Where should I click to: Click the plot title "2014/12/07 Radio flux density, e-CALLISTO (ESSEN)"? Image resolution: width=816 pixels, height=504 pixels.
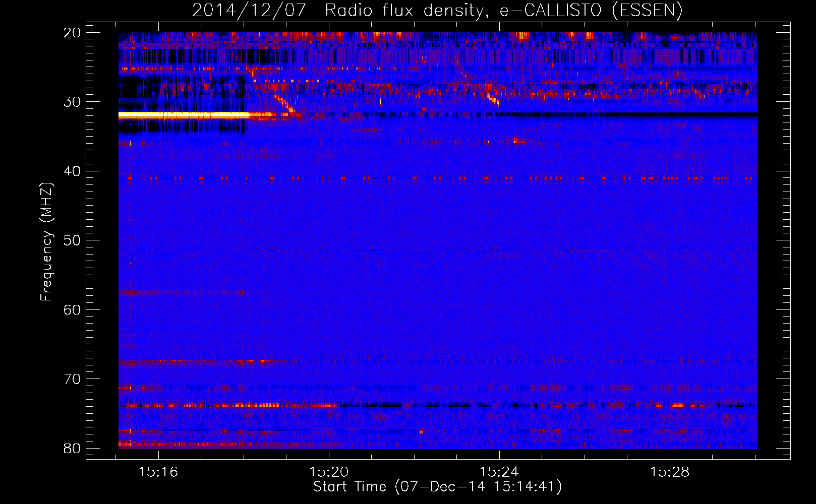point(437,10)
